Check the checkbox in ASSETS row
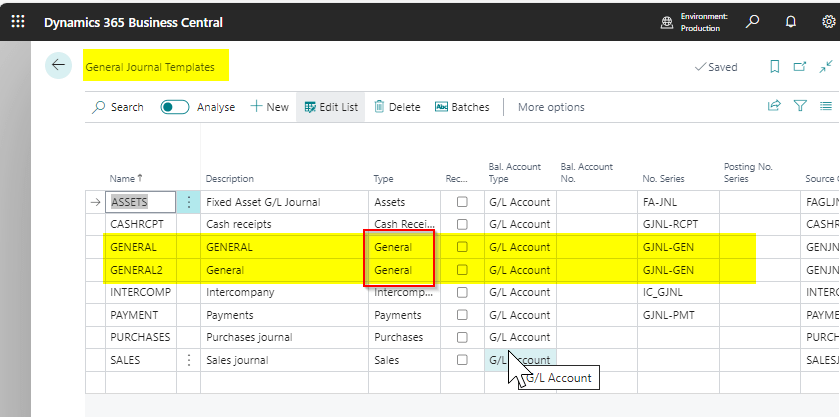Screen dimensions: 840x417 coord(462,202)
